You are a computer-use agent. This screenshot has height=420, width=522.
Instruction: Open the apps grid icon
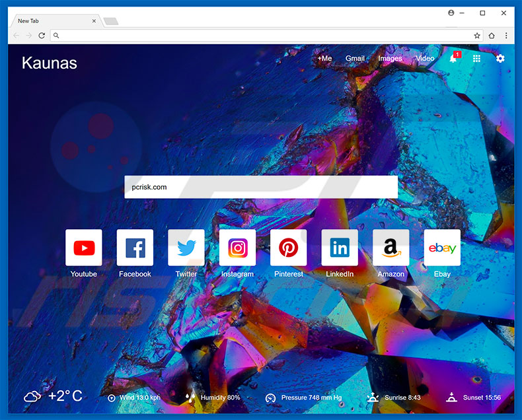[x=476, y=59]
